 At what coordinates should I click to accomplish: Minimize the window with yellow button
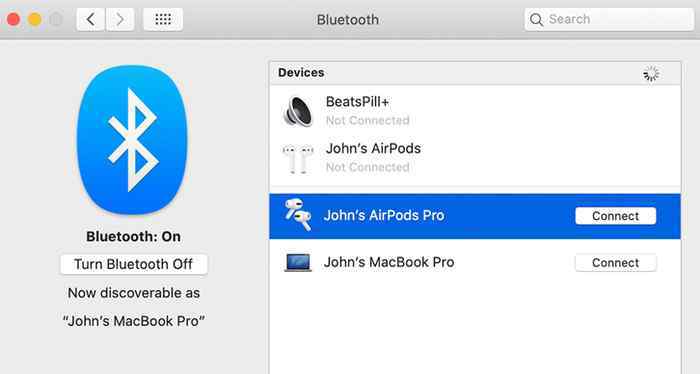click(35, 20)
